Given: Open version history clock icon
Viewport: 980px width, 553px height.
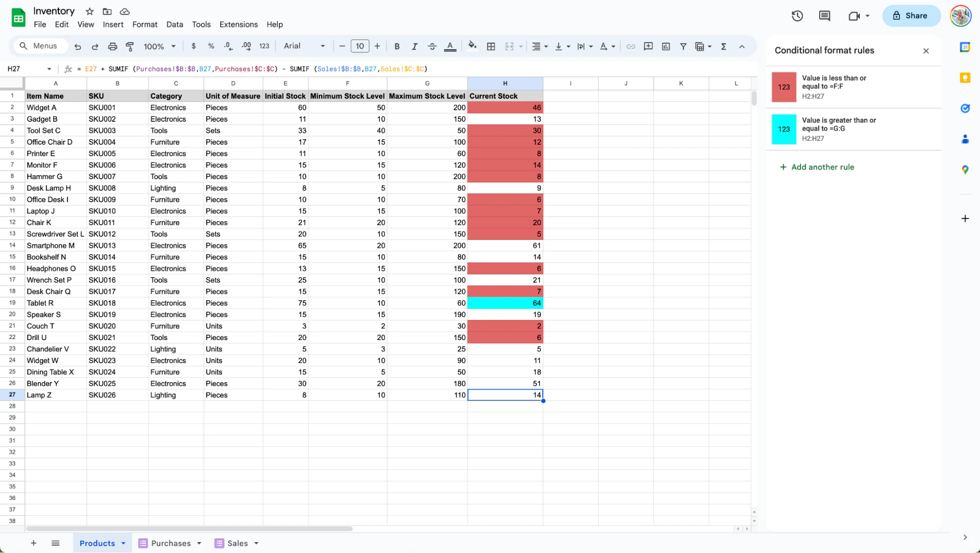Looking at the screenshot, I should tap(797, 16).
